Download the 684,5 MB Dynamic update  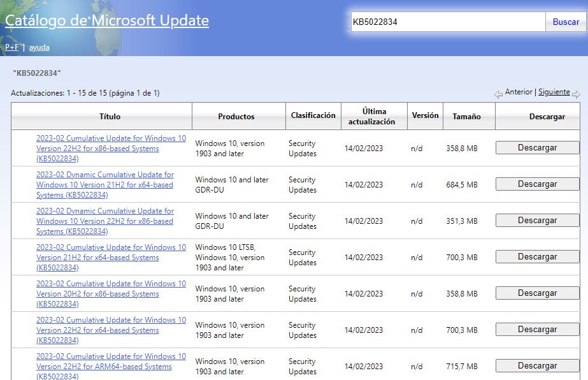[538, 184]
